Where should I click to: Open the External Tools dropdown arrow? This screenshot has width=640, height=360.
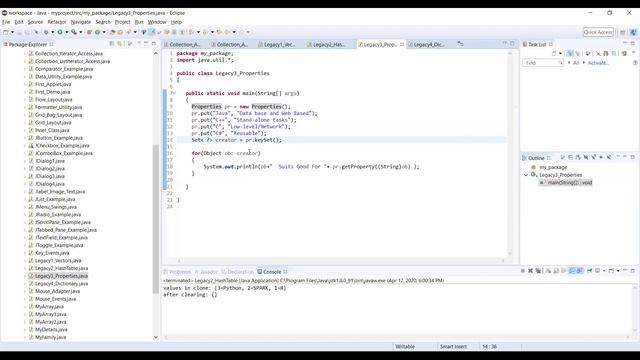80,32
